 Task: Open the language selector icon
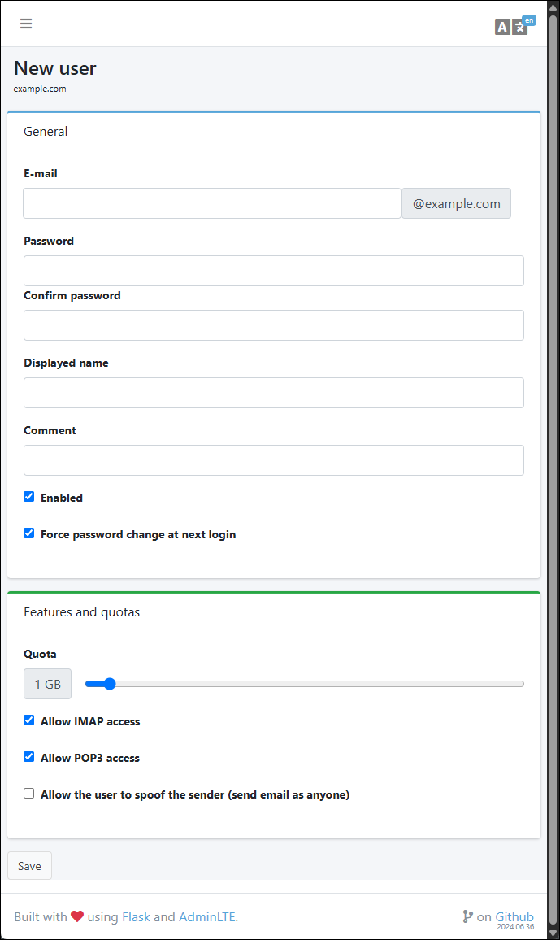click(512, 26)
